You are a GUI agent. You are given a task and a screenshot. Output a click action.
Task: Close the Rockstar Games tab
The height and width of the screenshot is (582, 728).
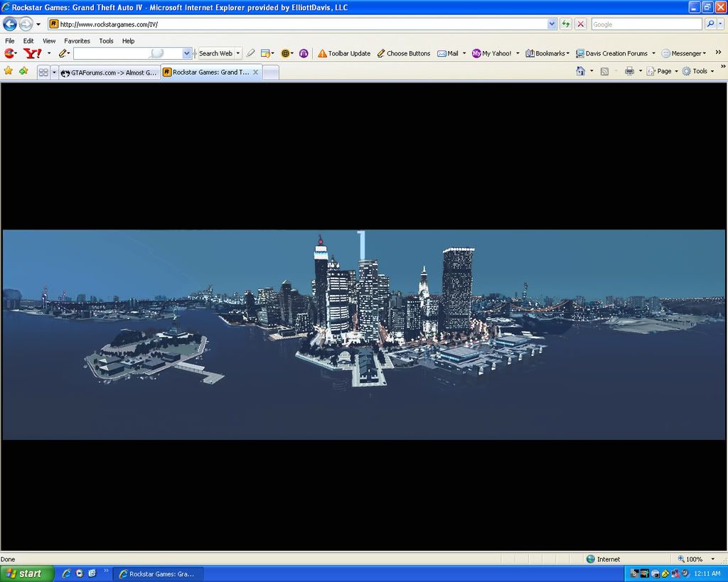255,72
